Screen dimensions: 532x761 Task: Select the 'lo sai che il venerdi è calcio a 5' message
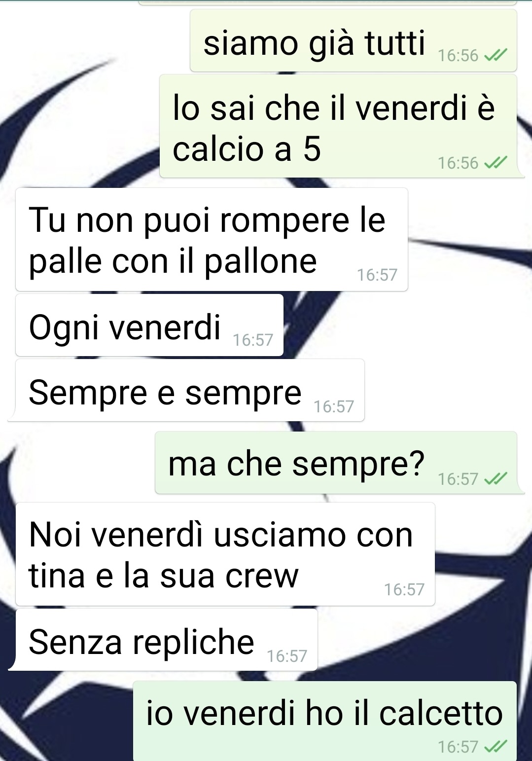coord(338,126)
